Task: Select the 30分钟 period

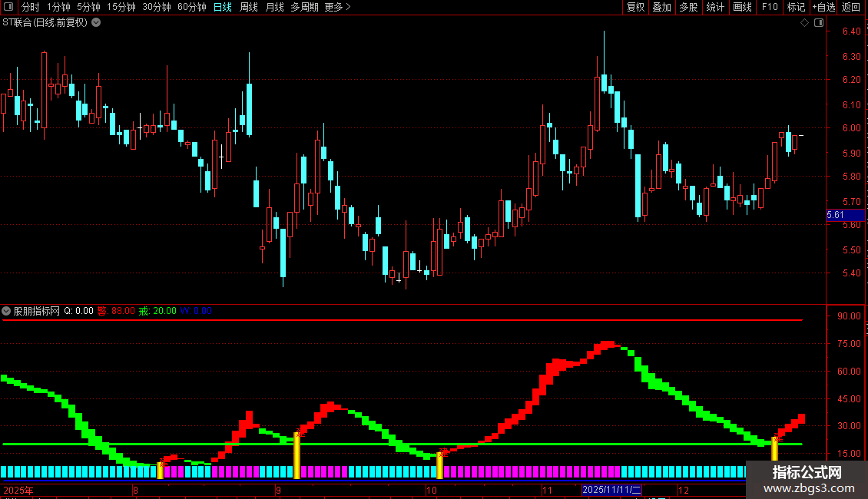Action: [157, 7]
